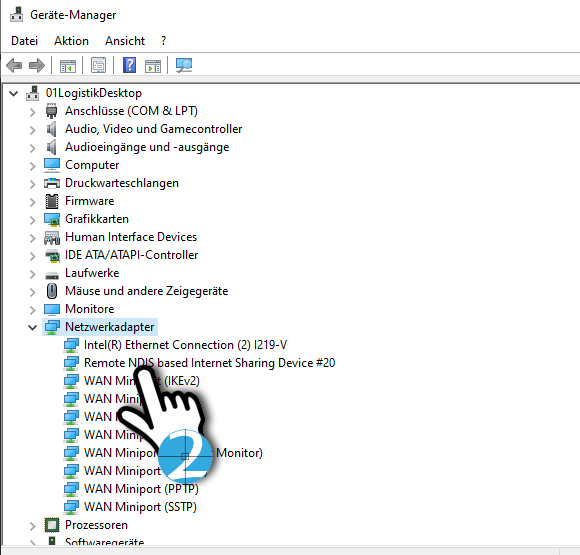This screenshot has width=580, height=555.
Task: Open the blue Help question mark icon
Action: (x=129, y=65)
